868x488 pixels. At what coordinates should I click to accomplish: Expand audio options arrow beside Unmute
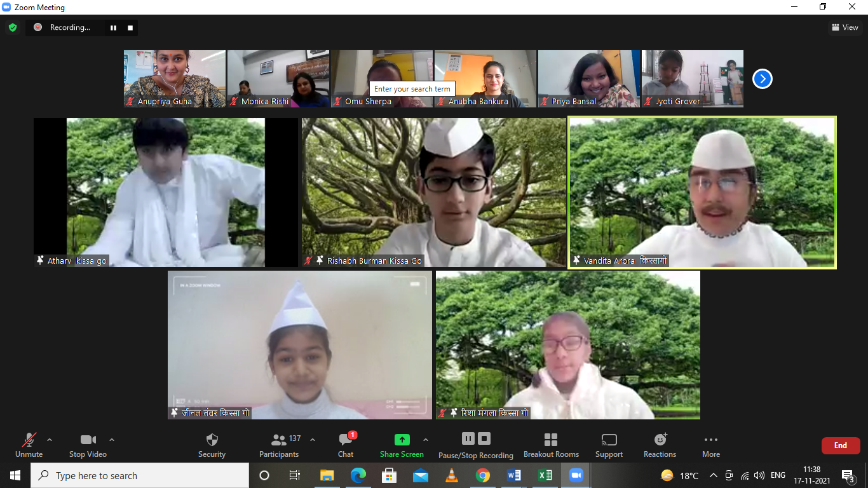point(50,439)
